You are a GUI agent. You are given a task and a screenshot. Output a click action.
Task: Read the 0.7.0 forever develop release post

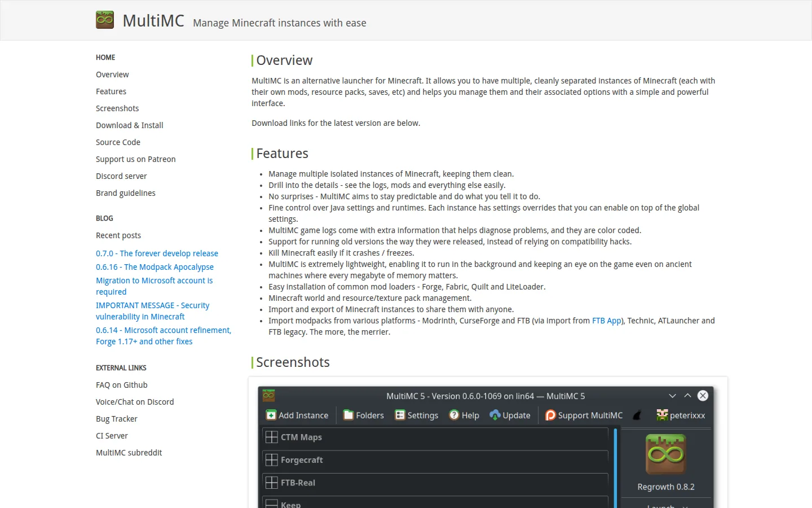[157, 253]
